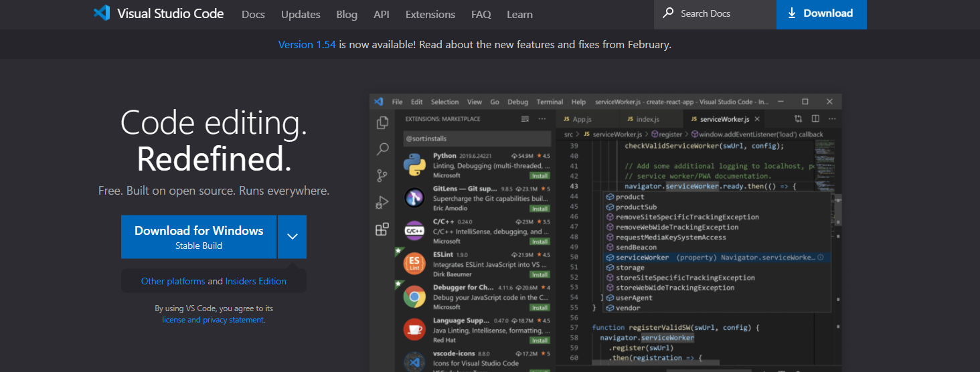Open license and privacy statement link
This screenshot has width=980, height=372.
213,320
